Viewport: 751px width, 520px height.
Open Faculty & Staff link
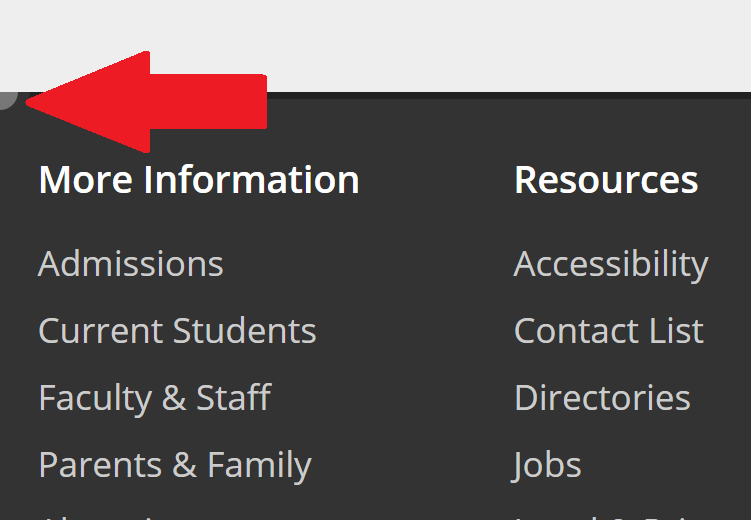click(154, 398)
